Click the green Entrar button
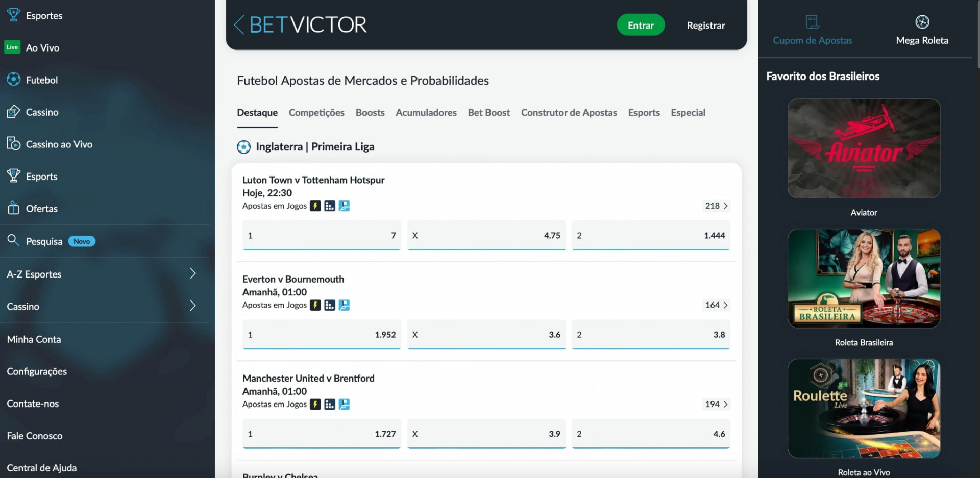The width and height of the screenshot is (980, 478). [x=641, y=24]
